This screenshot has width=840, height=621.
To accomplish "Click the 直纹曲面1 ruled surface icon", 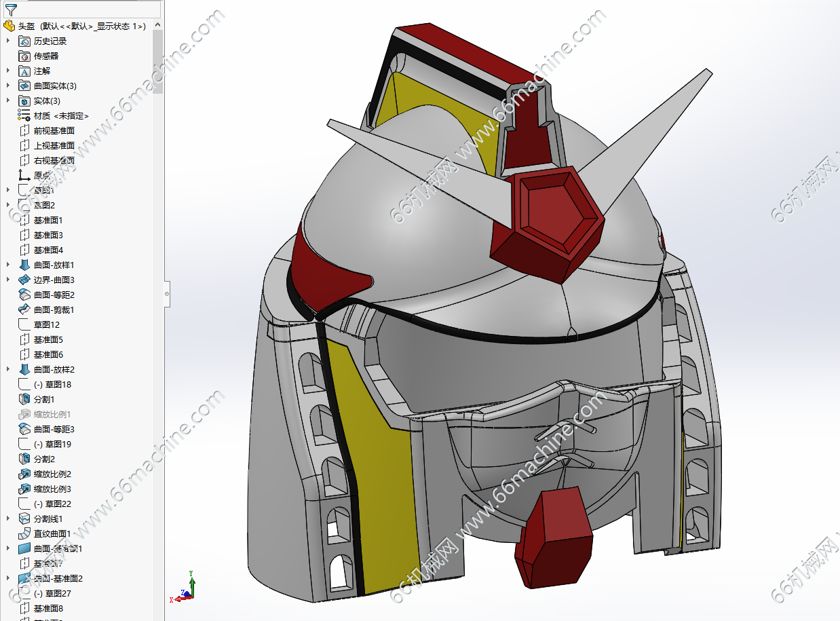I will [x=24, y=533].
